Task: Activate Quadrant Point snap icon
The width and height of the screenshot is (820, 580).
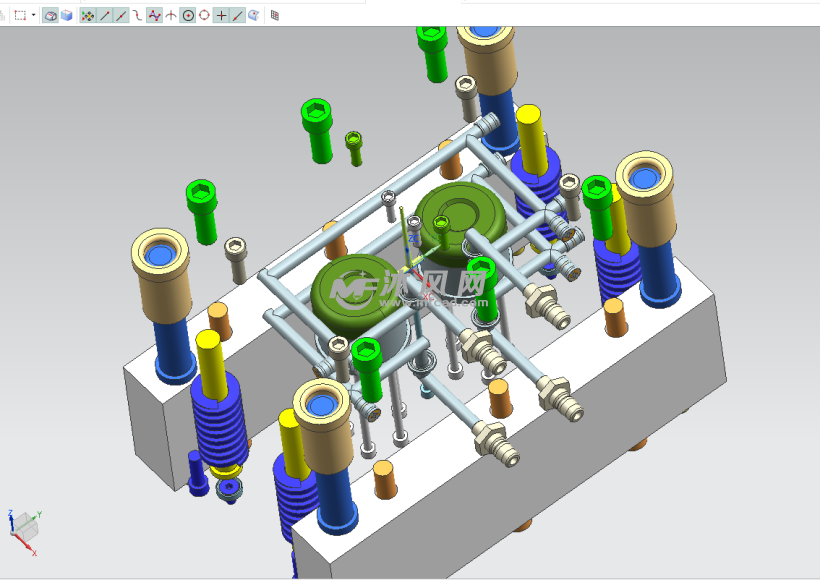Action: tap(204, 15)
